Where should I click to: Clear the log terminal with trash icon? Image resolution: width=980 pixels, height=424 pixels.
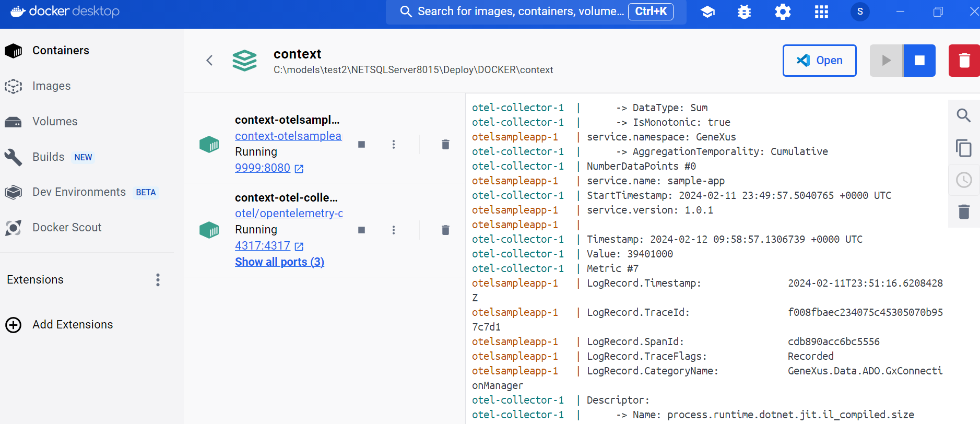coord(964,211)
